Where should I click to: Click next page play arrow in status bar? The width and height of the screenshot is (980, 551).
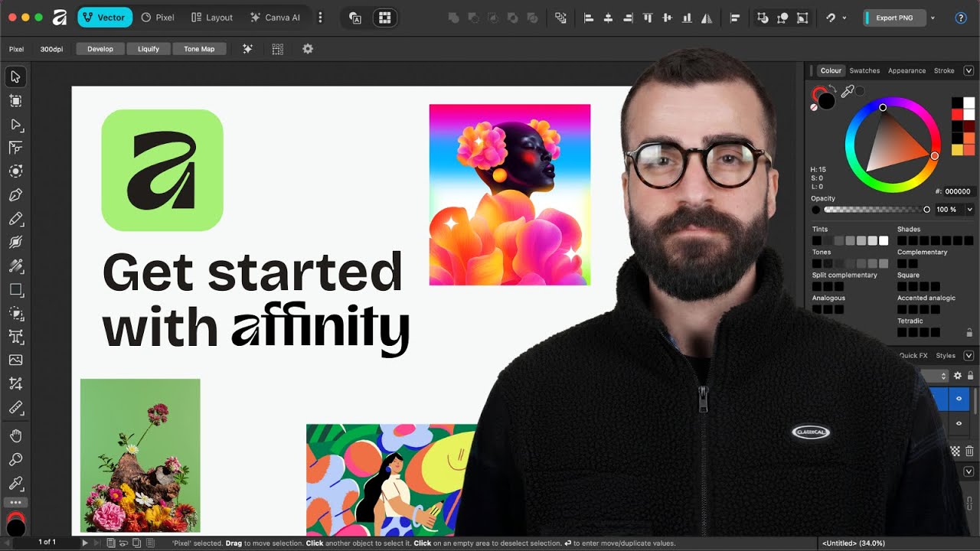click(x=85, y=543)
